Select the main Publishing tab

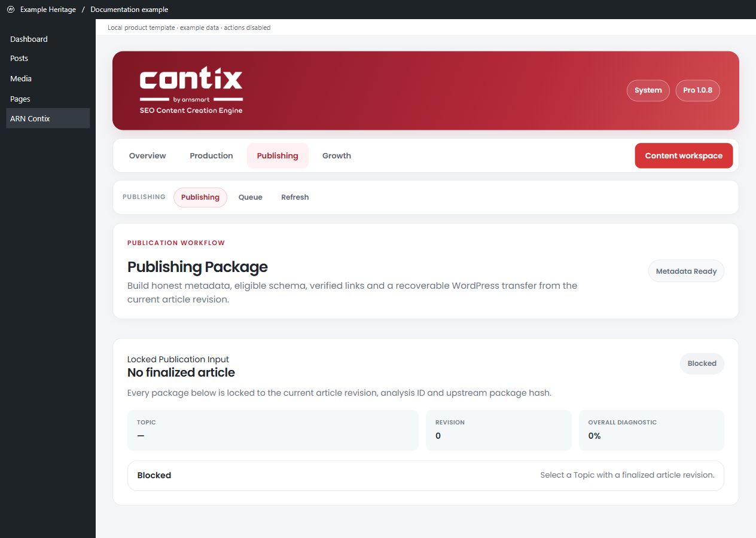tap(278, 155)
